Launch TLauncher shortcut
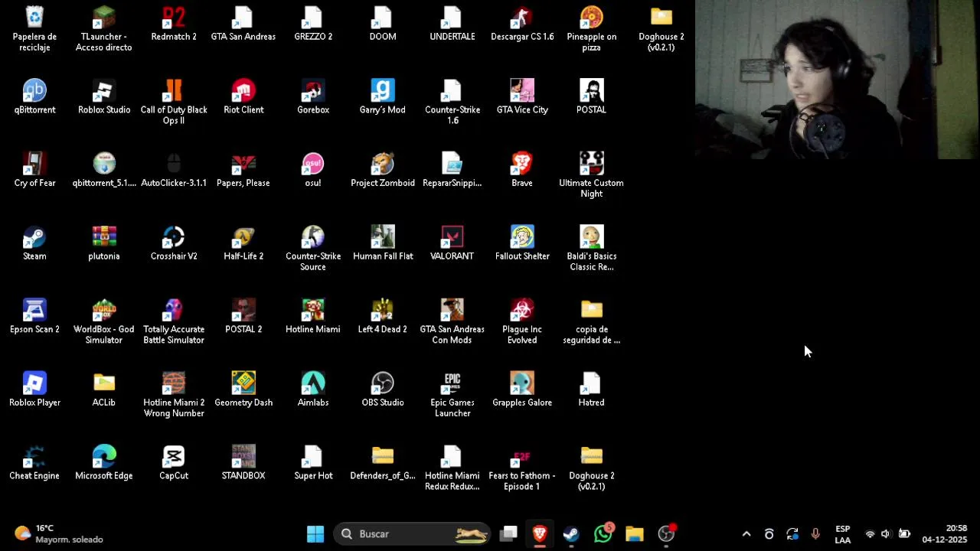980x551 pixels. point(104,29)
